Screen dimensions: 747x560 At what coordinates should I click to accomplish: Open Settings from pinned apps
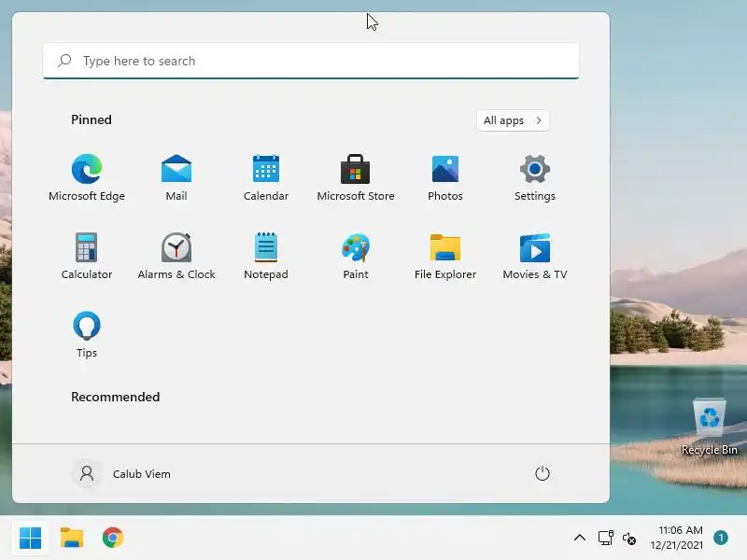coord(534,177)
